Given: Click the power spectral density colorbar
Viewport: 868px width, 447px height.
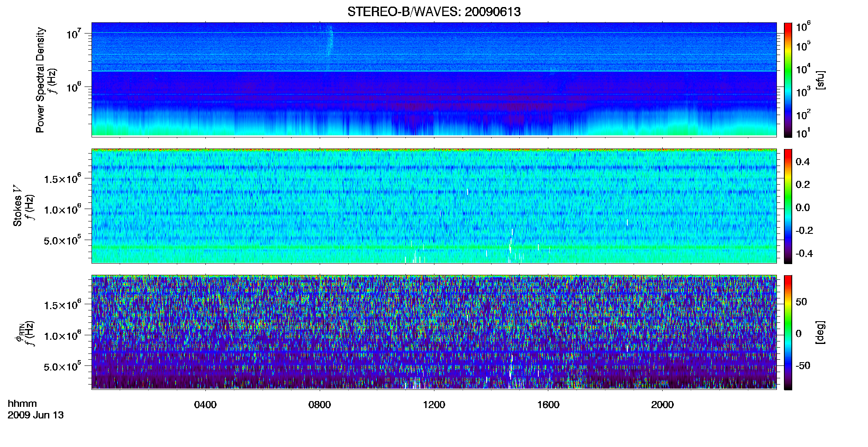Looking at the screenshot, I should [788, 80].
